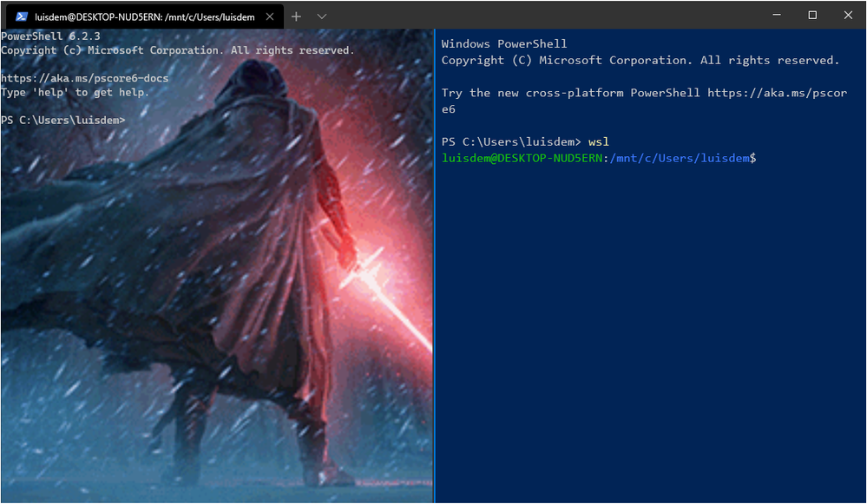Close the luisdem@DESKTOP-NUD5ERN tab
Image resolution: width=867 pixels, height=504 pixels.
[x=270, y=16]
